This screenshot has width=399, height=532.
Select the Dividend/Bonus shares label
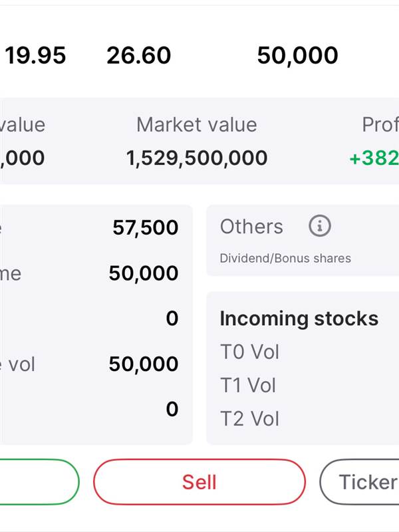click(285, 258)
